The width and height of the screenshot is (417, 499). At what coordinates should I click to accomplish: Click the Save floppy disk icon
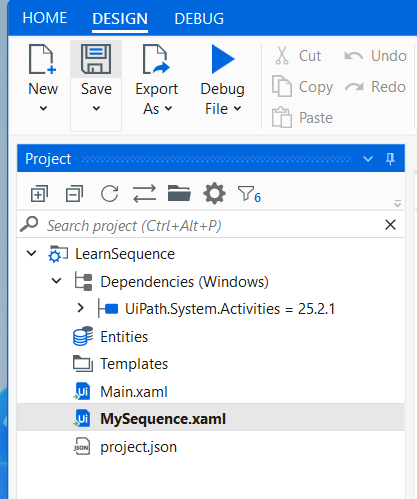[96, 59]
